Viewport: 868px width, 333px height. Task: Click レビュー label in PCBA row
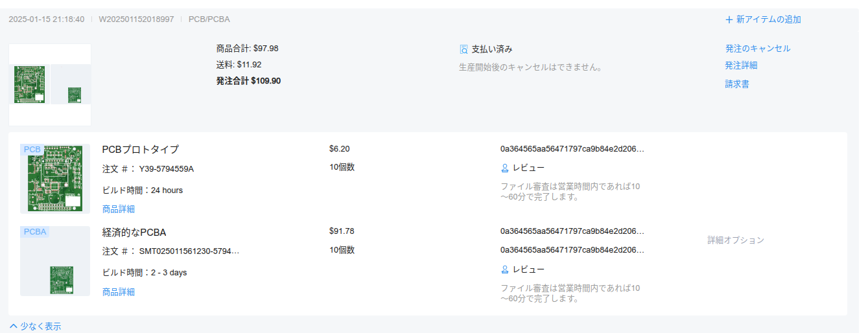click(x=528, y=270)
